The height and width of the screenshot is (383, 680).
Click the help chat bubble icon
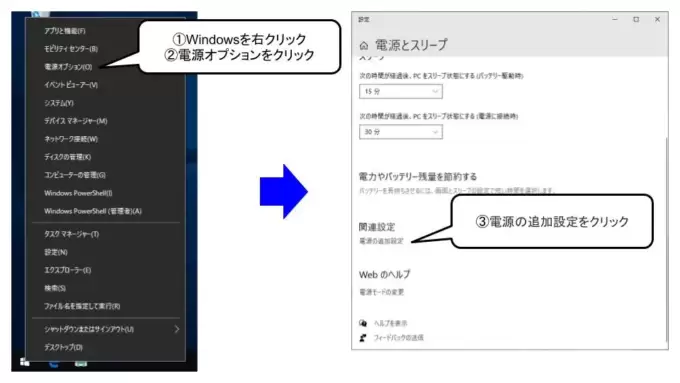[363, 323]
